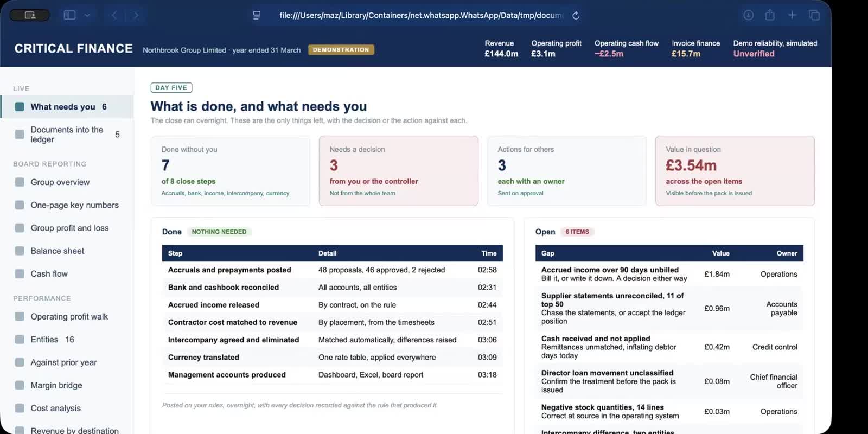Viewport: 868px width, 434px height.
Task: Select the 'DEMONSTRATION' badge in the header
Action: (x=341, y=50)
